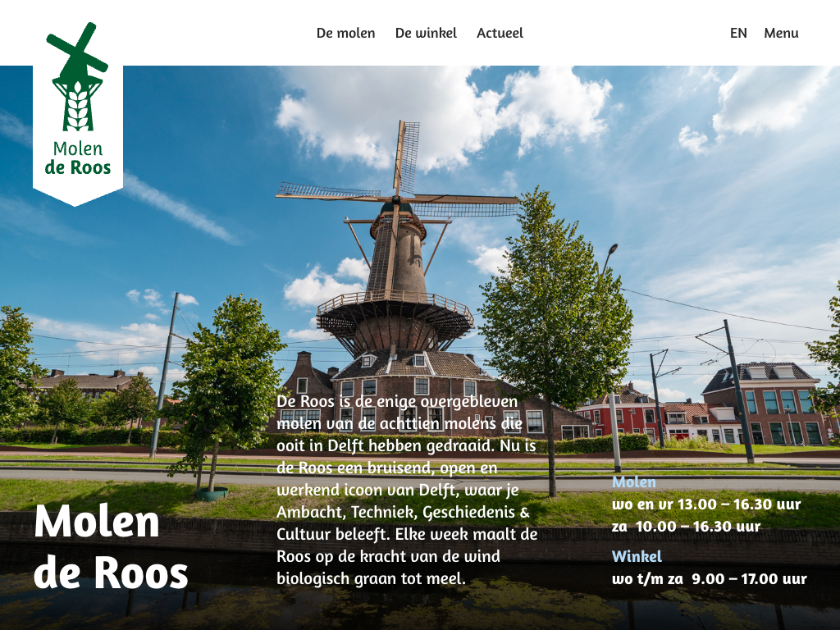The image size is (840, 630).
Task: Click the text 'wo t/m za 9.00 – 17.00 uur'
Action: pyautogui.click(x=710, y=579)
